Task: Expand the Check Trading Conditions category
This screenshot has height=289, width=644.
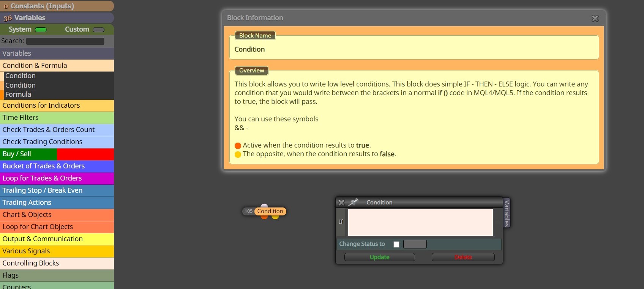Action: [x=57, y=142]
